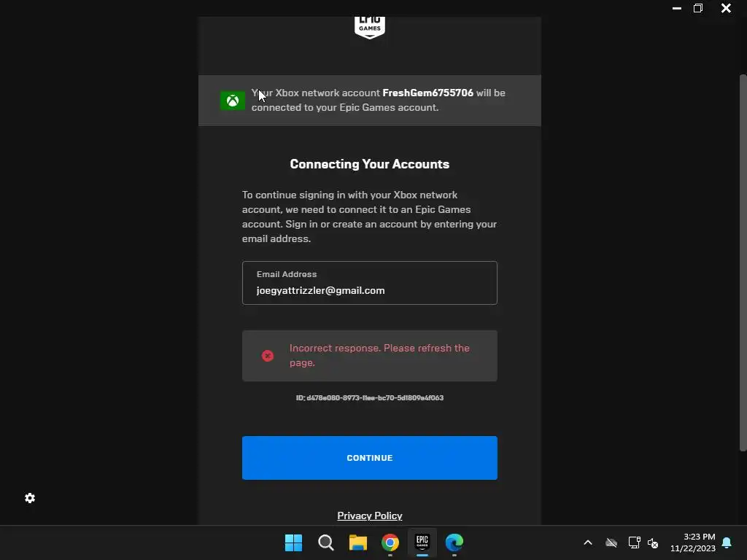Click the Connecting Your Accounts heading

pos(370,164)
